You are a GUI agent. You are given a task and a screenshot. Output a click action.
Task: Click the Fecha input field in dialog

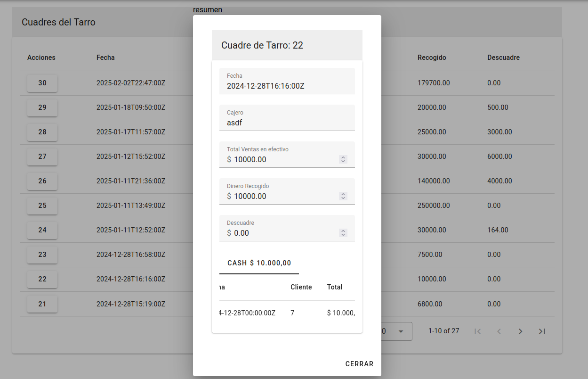[286, 86]
